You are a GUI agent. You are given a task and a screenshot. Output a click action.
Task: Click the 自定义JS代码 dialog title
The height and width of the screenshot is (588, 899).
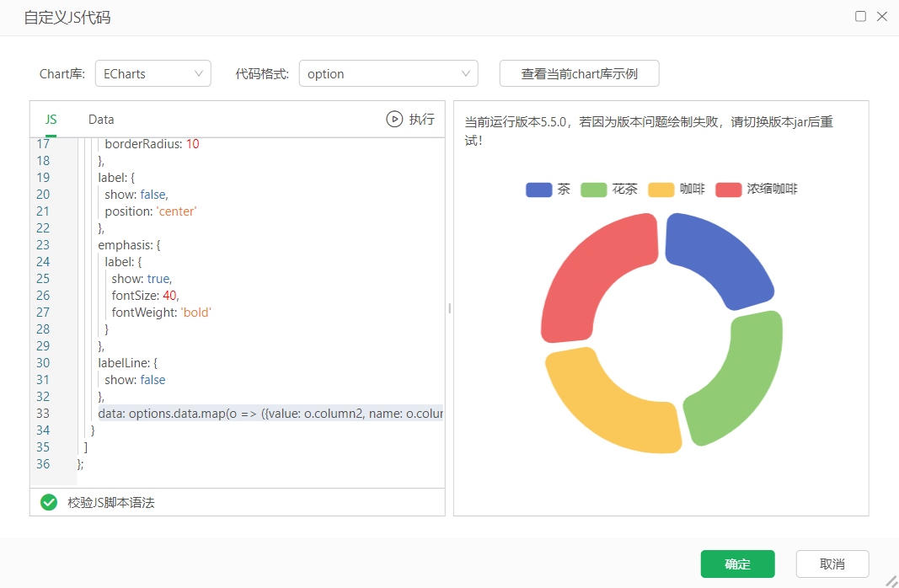(x=67, y=18)
